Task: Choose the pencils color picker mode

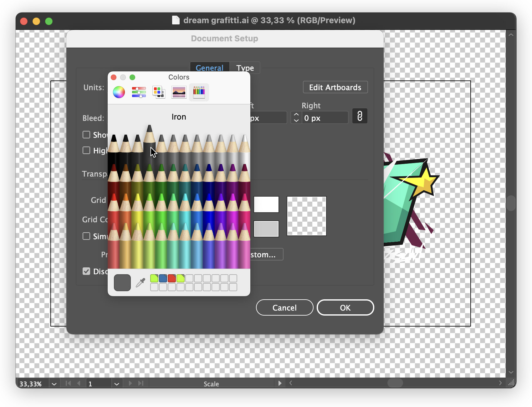Action: pyautogui.click(x=199, y=92)
